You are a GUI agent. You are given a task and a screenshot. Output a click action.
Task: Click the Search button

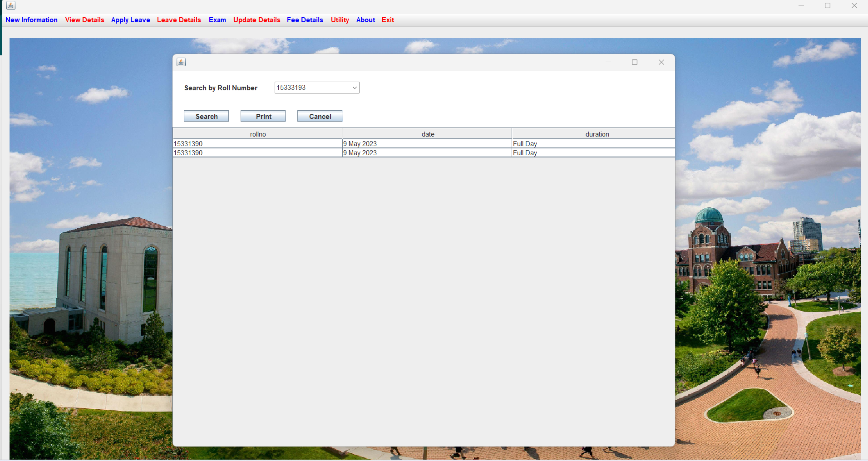pos(206,116)
